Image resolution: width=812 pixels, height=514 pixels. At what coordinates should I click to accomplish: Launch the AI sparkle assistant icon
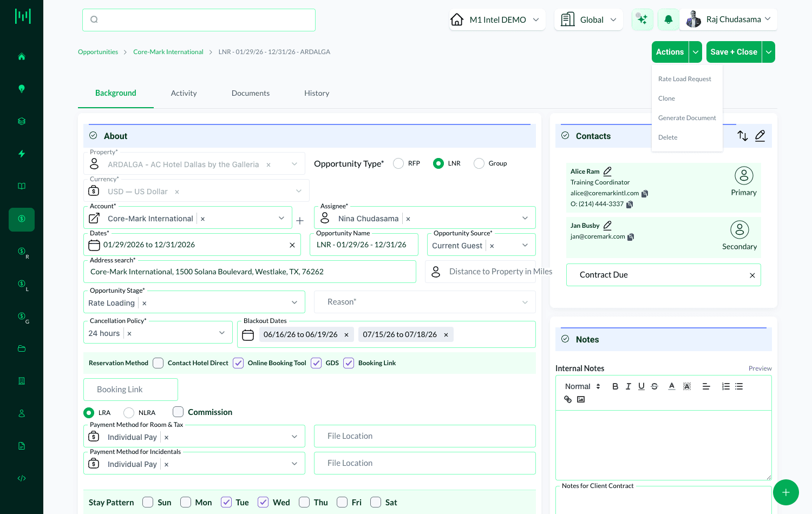click(643, 19)
